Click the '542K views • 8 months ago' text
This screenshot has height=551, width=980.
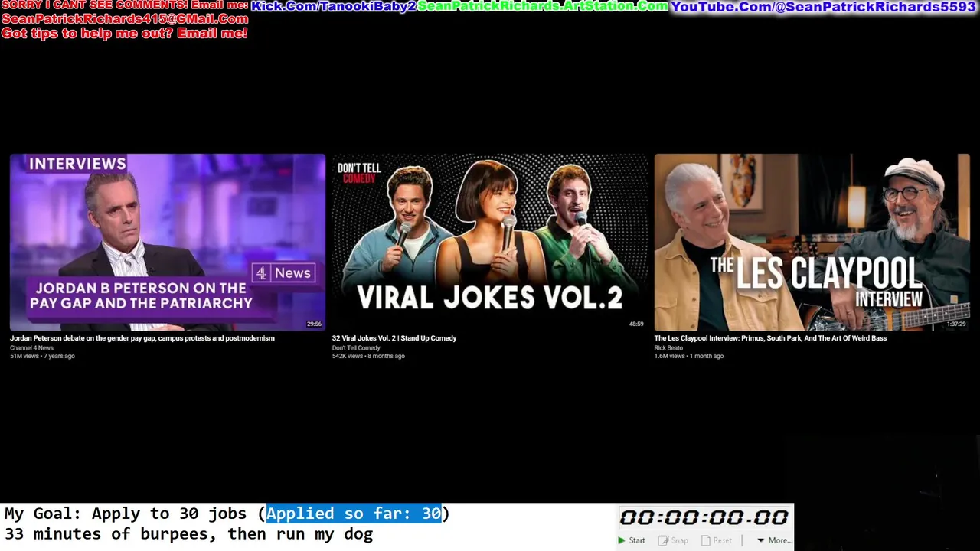coord(368,356)
